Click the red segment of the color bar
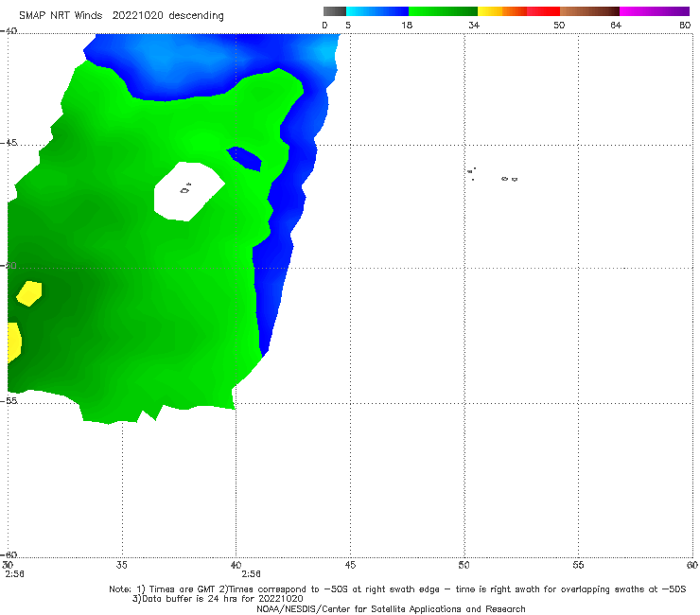Screen dimensions: 700x615 544,11
